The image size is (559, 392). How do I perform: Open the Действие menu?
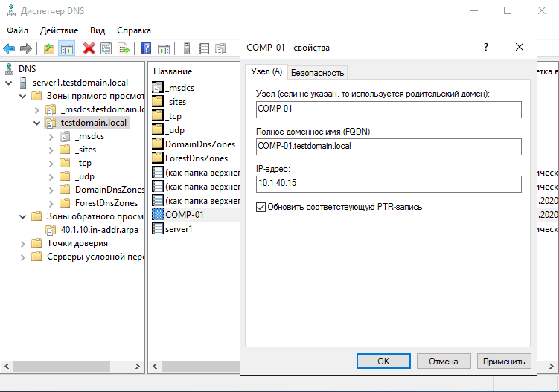point(59,30)
